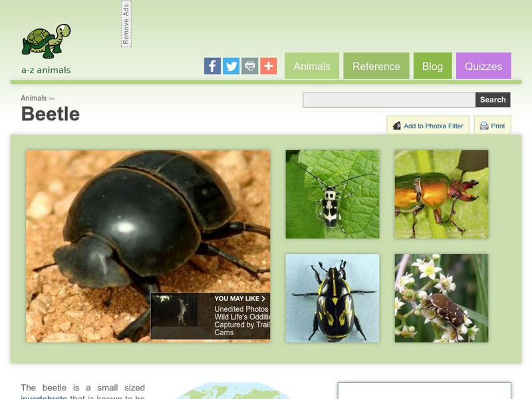The image size is (532, 399).
Task: Open more sharing options via the red plus icon
Action: click(x=267, y=66)
